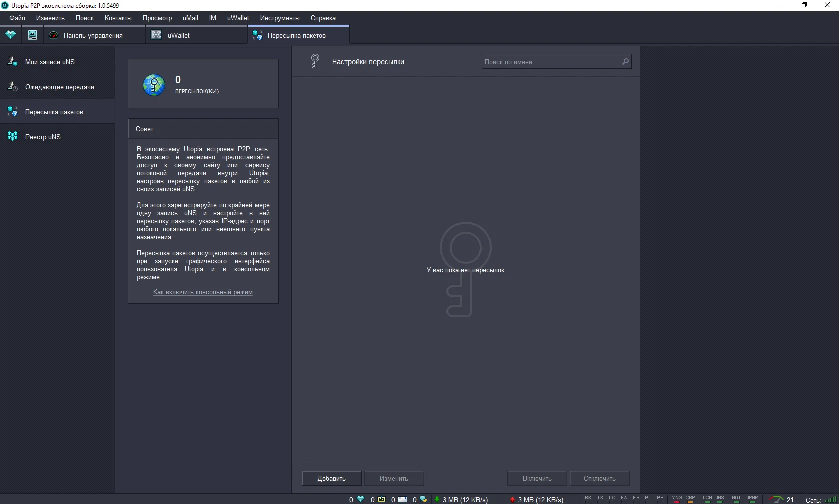The width and height of the screenshot is (839, 504).
Task: Open the Справка menu
Action: (323, 18)
